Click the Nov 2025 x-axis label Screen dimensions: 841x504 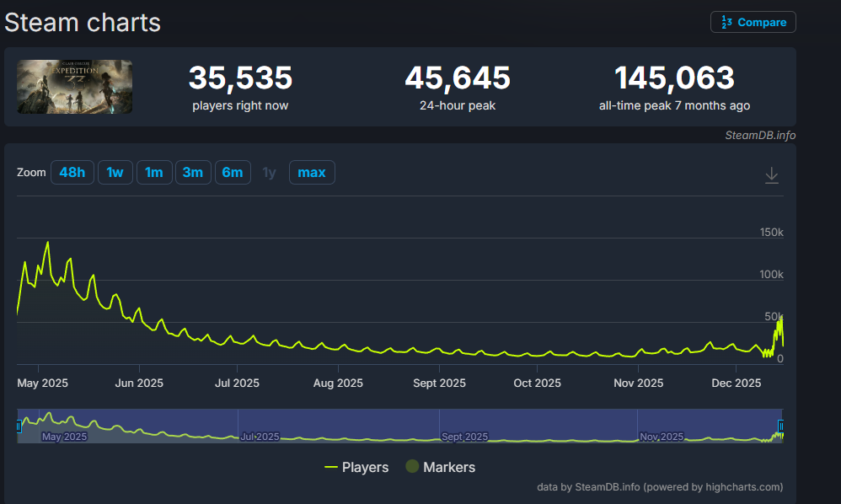click(x=638, y=383)
